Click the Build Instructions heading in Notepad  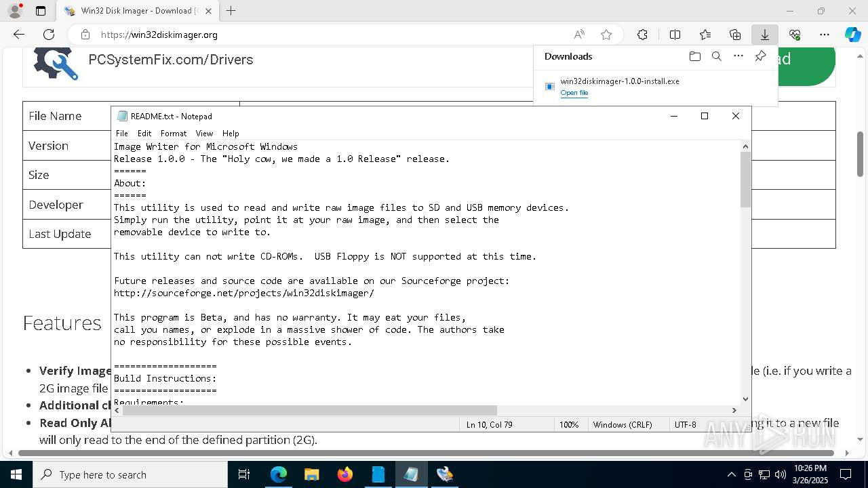[x=165, y=378]
